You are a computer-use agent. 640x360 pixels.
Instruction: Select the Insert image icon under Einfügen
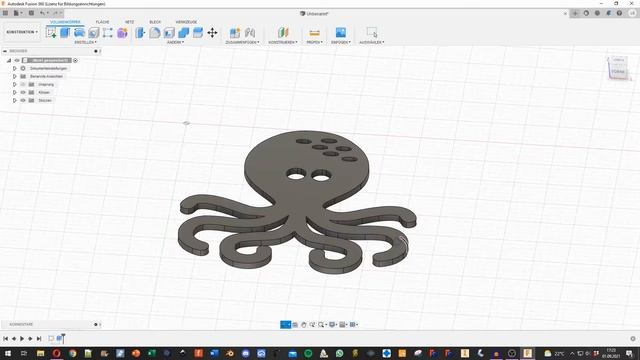pyautogui.click(x=341, y=32)
